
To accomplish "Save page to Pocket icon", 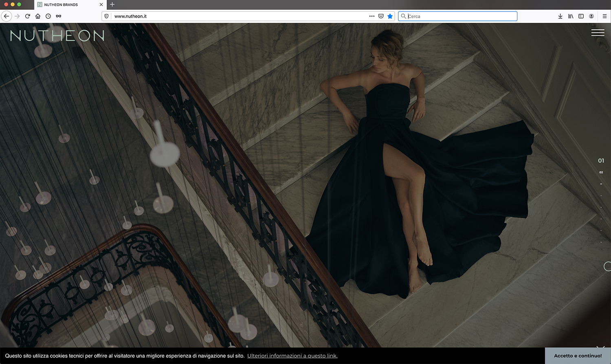I will tap(381, 16).
